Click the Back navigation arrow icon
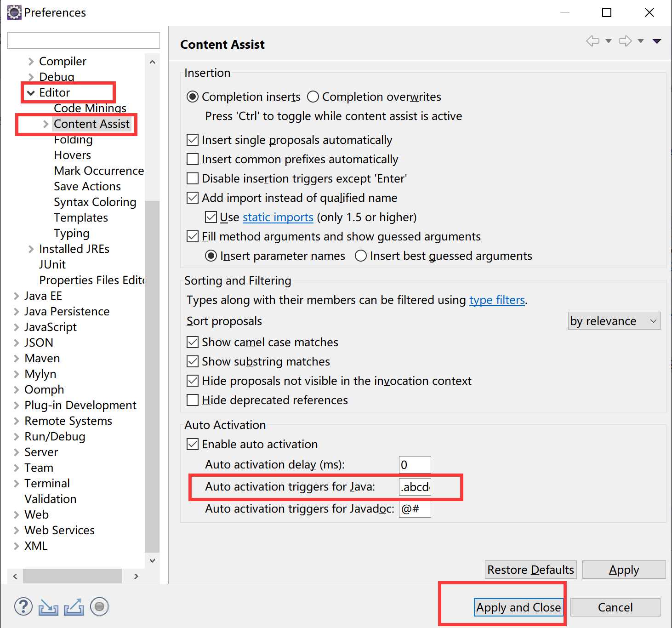The width and height of the screenshot is (672, 628). pyautogui.click(x=593, y=41)
